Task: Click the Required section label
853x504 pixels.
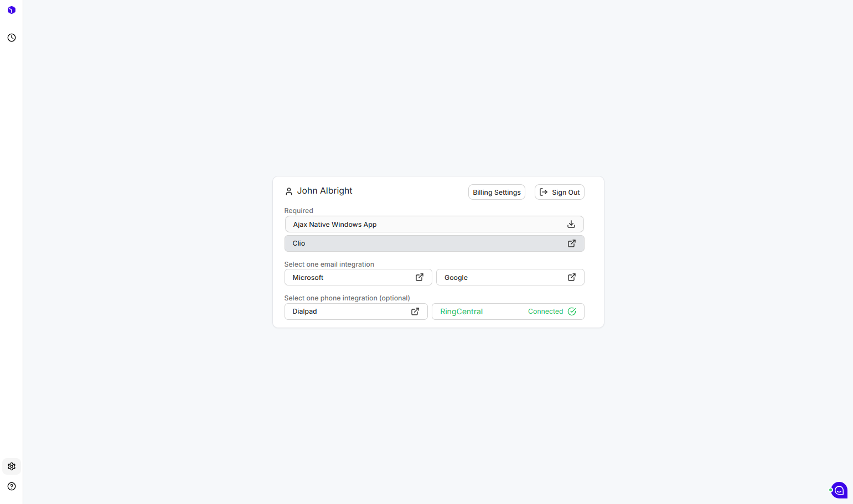Action: [x=298, y=211]
